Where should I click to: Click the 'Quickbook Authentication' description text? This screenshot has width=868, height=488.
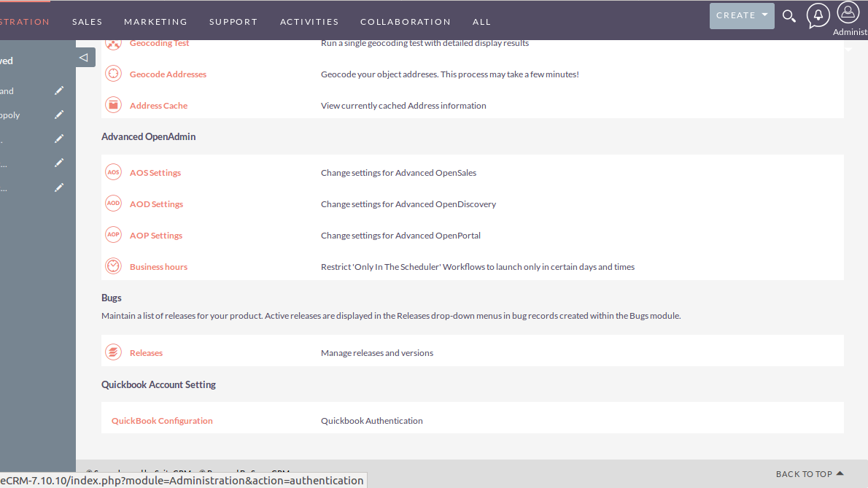pos(371,421)
